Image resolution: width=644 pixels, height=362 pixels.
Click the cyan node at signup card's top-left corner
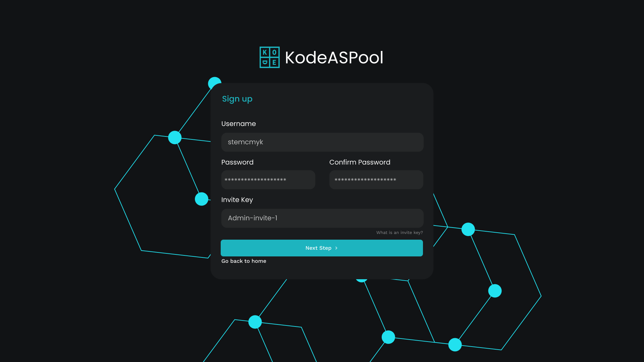214,82
